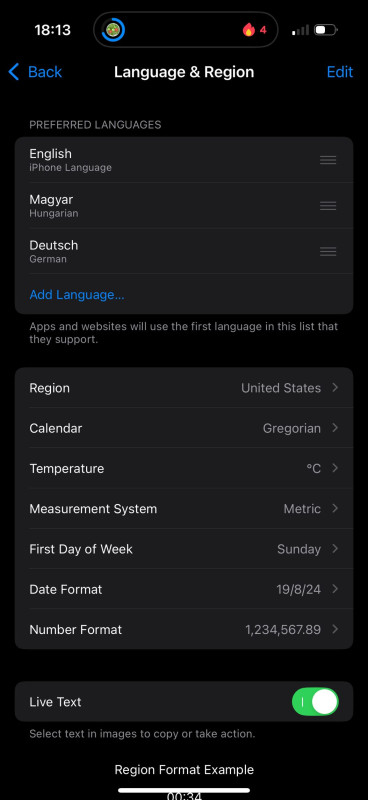The width and height of the screenshot is (368, 800).
Task: Open the activity ring icon in Dynamic Island
Action: click(x=113, y=30)
